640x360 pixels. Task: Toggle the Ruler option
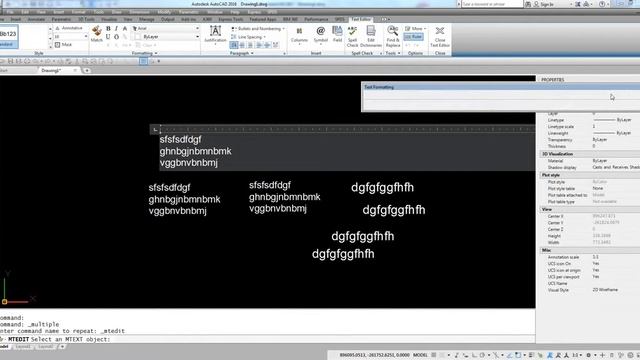(x=413, y=37)
